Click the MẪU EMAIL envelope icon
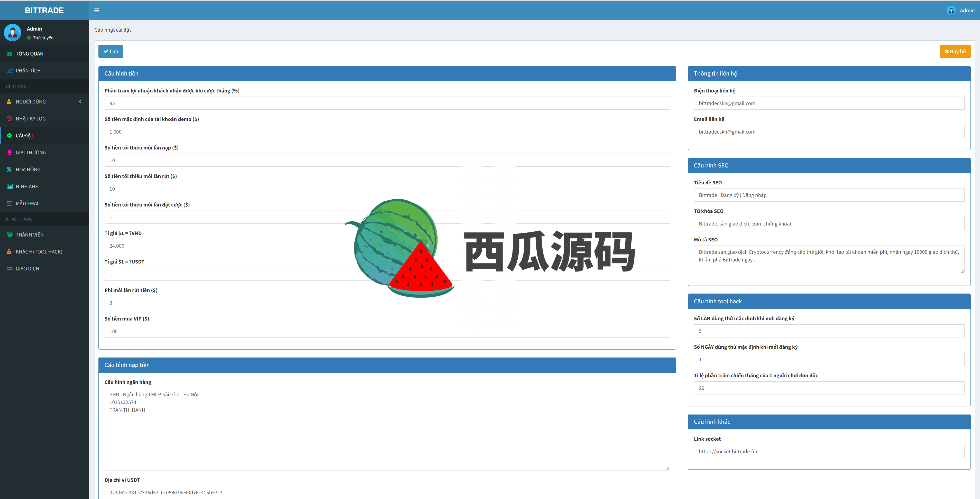980x499 pixels. point(10,203)
